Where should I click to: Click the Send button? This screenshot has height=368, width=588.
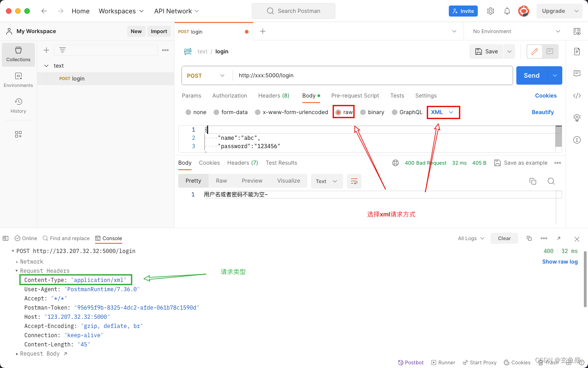[x=532, y=75]
